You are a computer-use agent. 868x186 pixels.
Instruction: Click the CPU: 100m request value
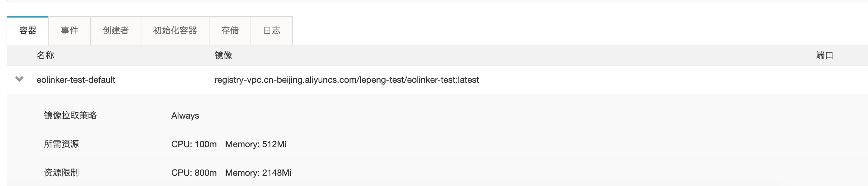(194, 144)
